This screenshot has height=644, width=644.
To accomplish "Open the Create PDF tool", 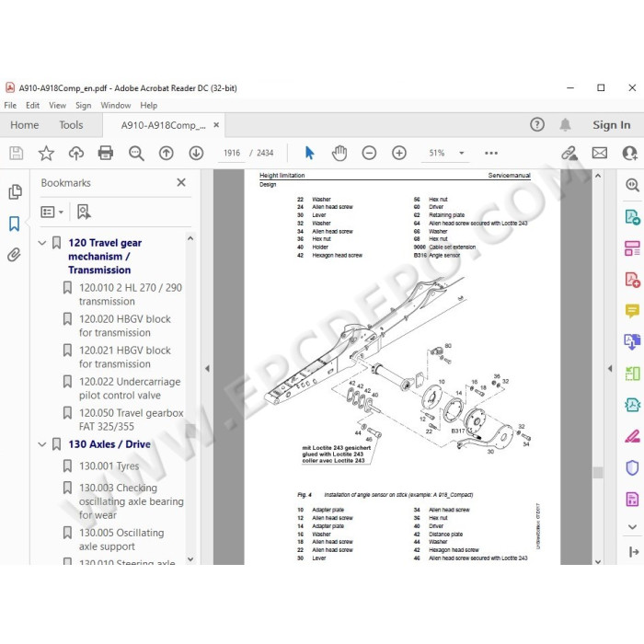I will [x=633, y=280].
